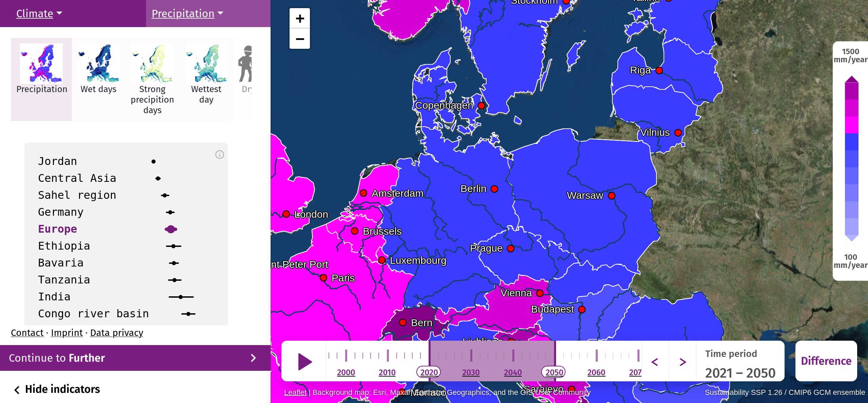Click Bern city marker dot
The height and width of the screenshot is (403, 868).
pyautogui.click(x=403, y=322)
